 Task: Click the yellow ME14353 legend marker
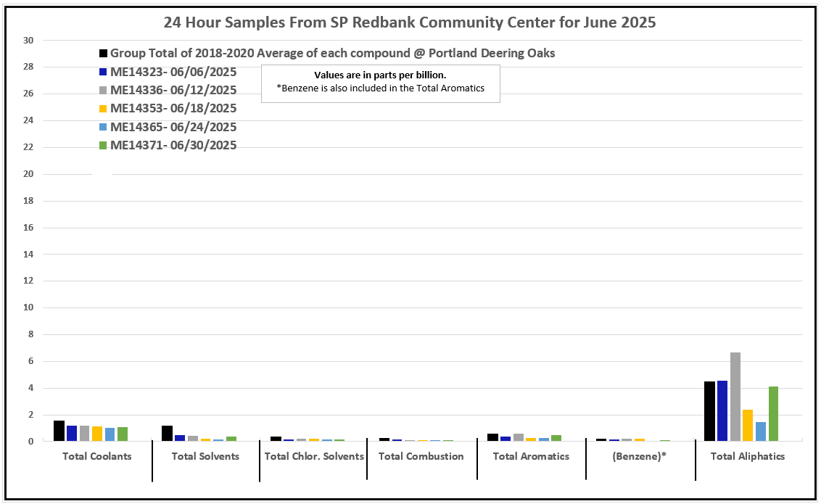(x=104, y=109)
